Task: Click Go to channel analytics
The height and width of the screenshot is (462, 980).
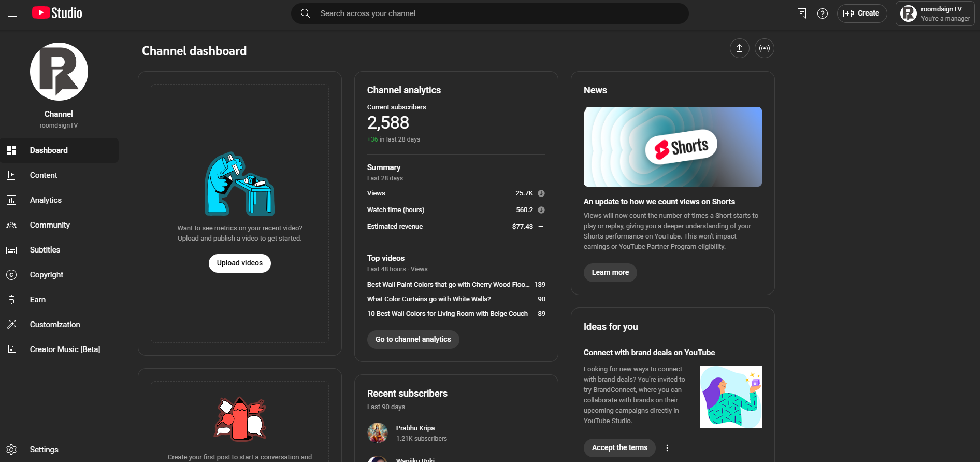Action: point(413,340)
